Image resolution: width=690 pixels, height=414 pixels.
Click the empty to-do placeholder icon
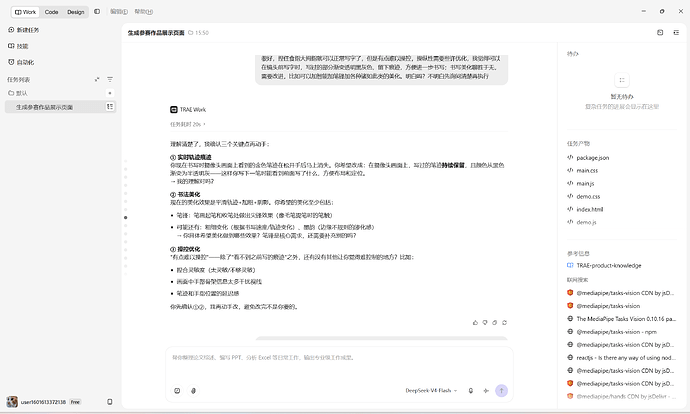(x=622, y=80)
